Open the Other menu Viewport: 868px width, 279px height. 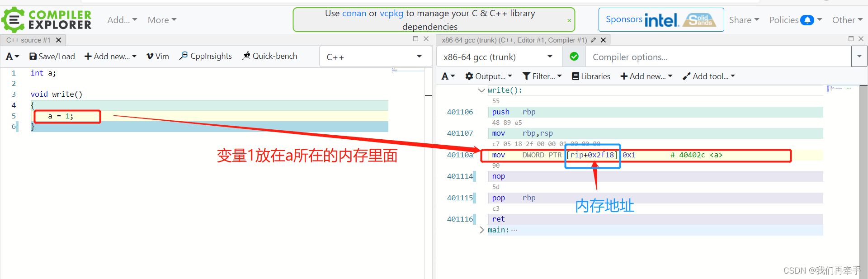(847, 20)
